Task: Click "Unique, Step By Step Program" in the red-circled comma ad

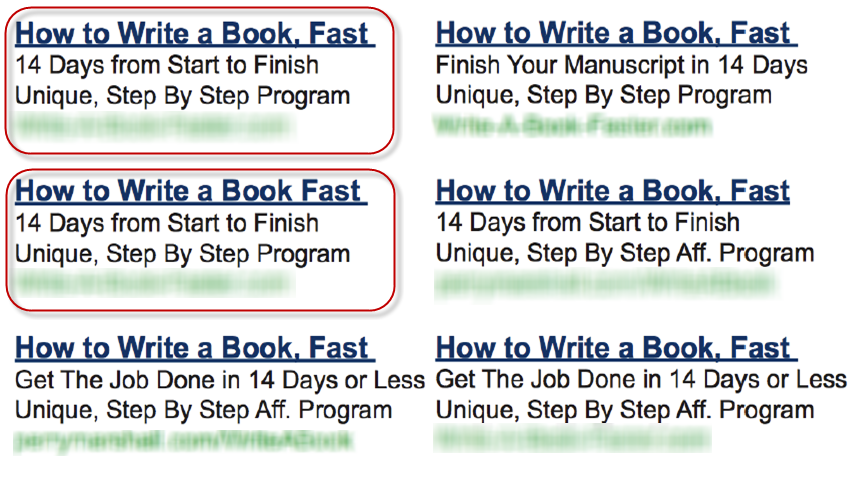Action: [182, 96]
